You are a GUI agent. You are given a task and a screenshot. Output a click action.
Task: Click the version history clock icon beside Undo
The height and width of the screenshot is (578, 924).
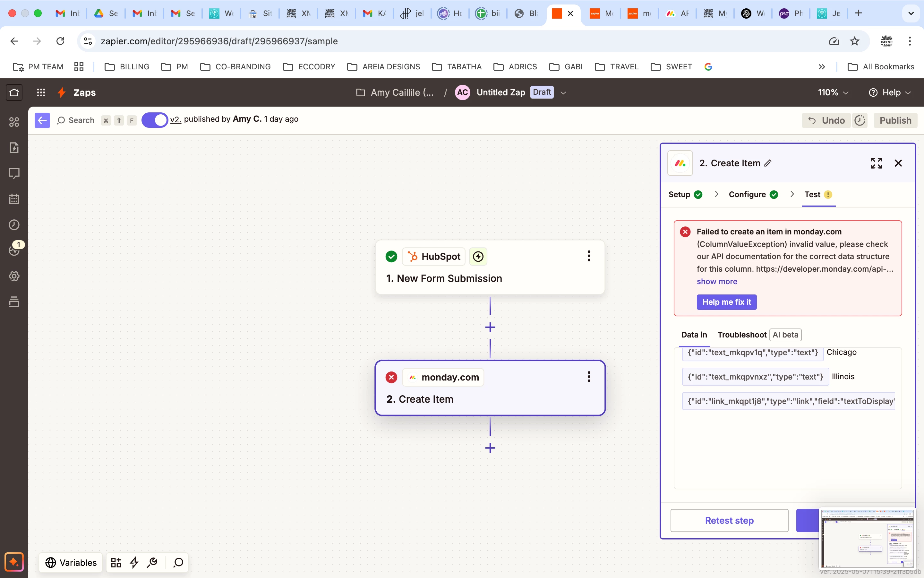pos(860,120)
